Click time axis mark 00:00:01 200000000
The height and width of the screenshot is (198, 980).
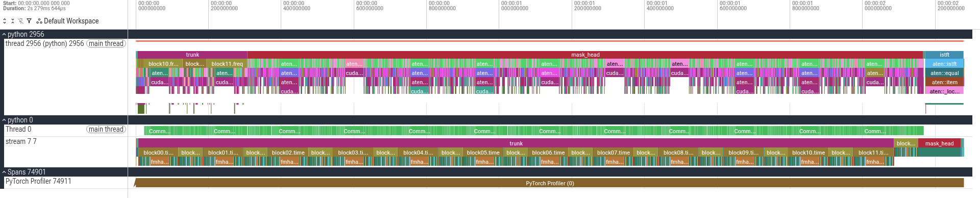click(587, 6)
